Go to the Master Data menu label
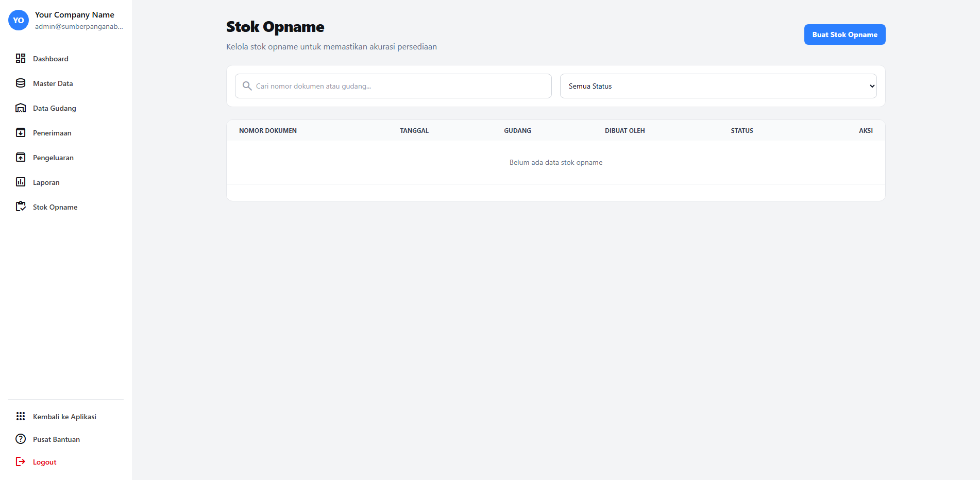Screen dimensions: 980x480 (x=53, y=83)
